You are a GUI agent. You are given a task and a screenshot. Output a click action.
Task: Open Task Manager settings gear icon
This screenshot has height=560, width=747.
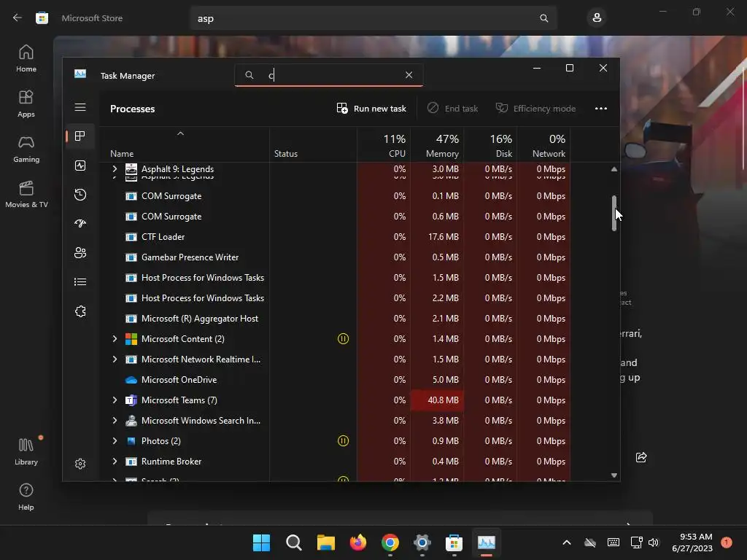pos(80,463)
